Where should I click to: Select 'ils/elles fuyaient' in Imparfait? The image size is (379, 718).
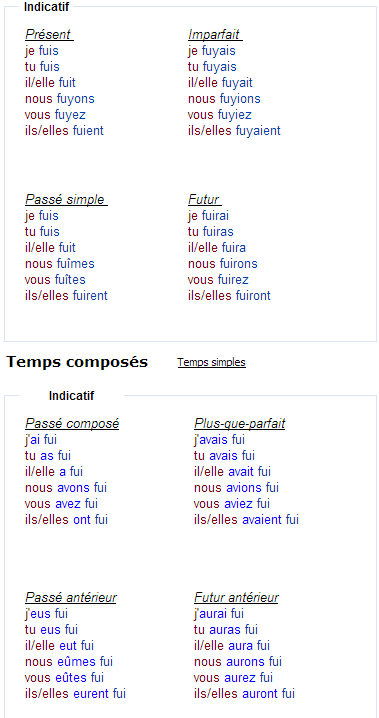tap(234, 131)
